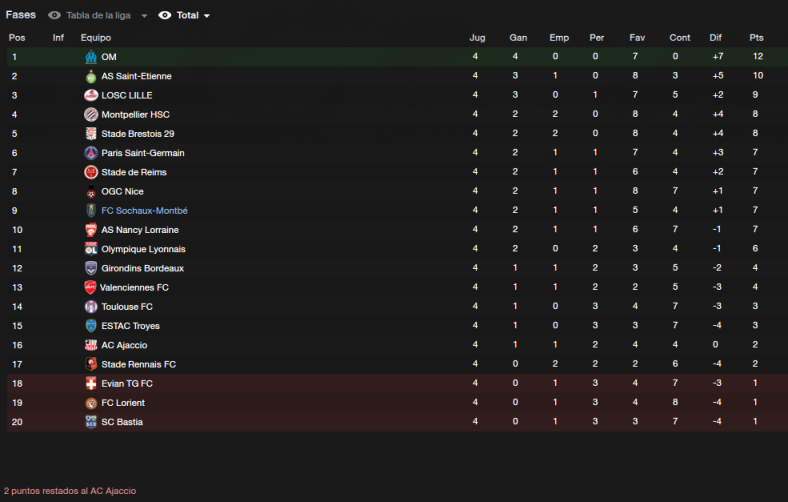
Task: Click the Evian TG FC badge
Action: (91, 383)
